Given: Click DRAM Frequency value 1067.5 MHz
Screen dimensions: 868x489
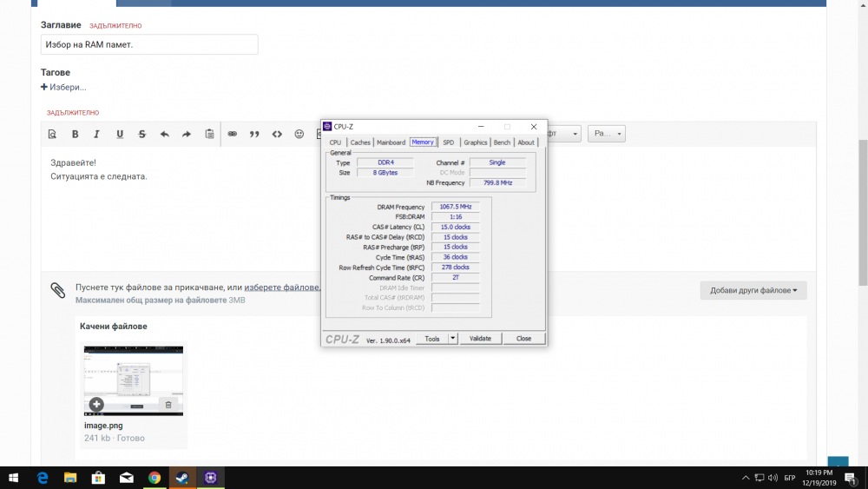Looking at the screenshot, I should pos(456,207).
